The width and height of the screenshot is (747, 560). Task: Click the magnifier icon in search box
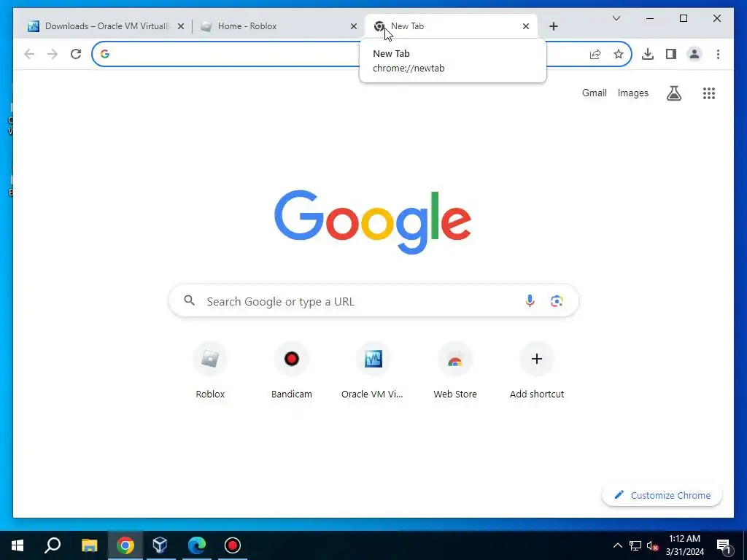click(190, 300)
